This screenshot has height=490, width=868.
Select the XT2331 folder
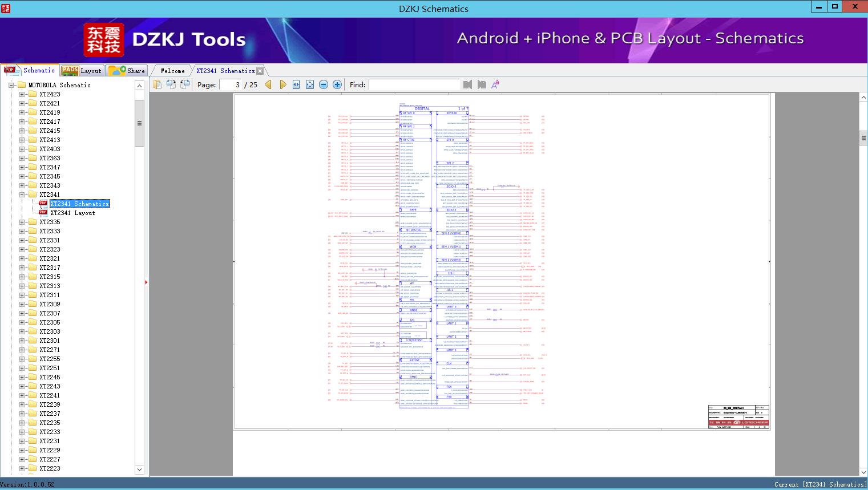(50, 240)
